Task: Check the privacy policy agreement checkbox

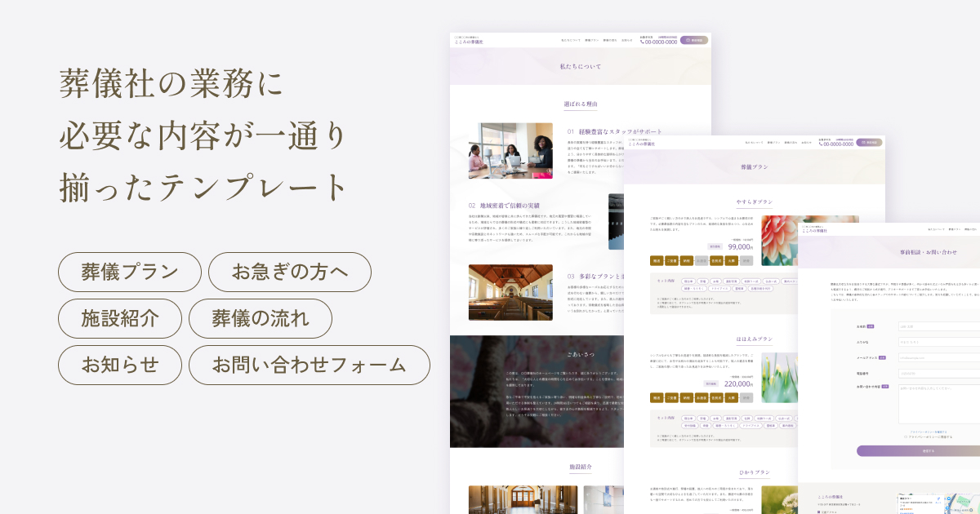Action: (x=906, y=436)
